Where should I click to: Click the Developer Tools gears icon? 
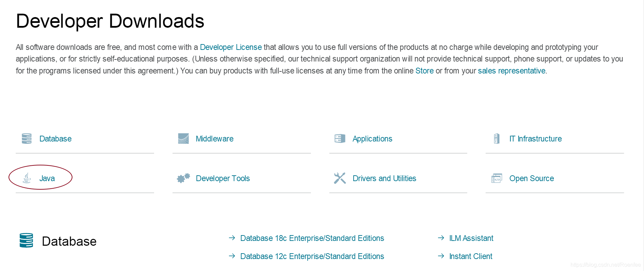183,178
